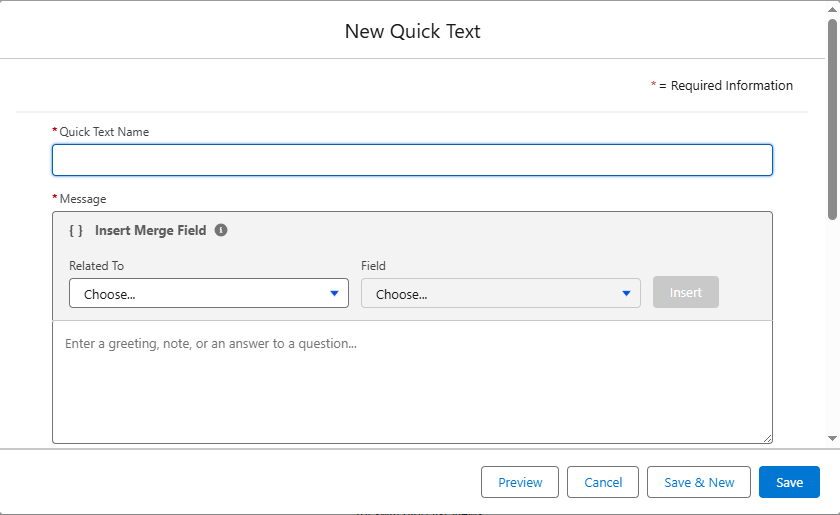Click the curly braces merge field icon

[76, 230]
